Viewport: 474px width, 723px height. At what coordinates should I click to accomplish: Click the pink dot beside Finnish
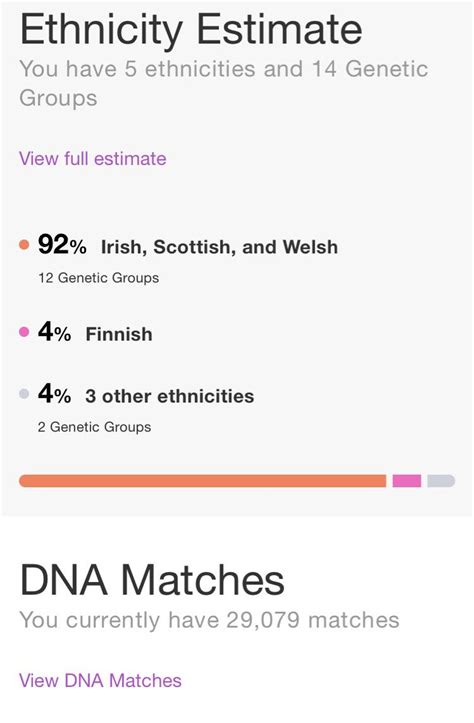(24, 332)
